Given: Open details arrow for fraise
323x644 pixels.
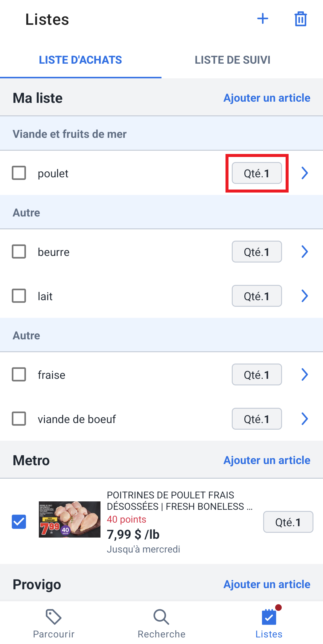Looking at the screenshot, I should (304, 374).
